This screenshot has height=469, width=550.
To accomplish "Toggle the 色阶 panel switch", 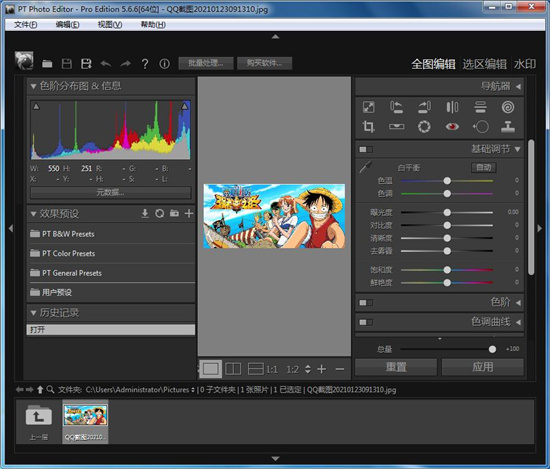I will [x=366, y=302].
